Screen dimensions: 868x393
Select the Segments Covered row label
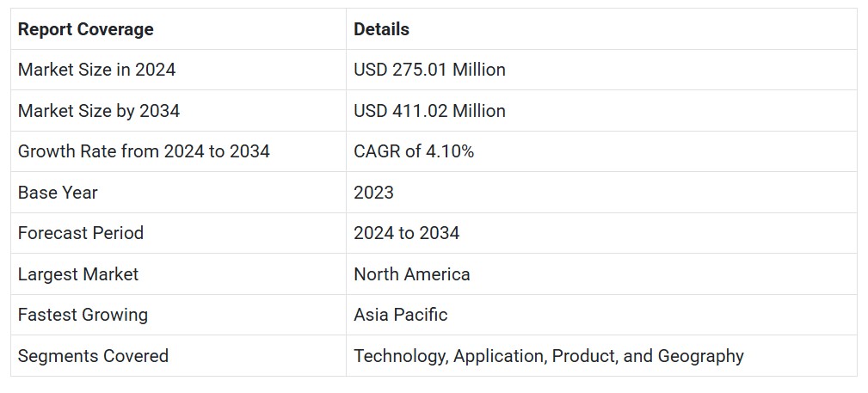tap(93, 356)
